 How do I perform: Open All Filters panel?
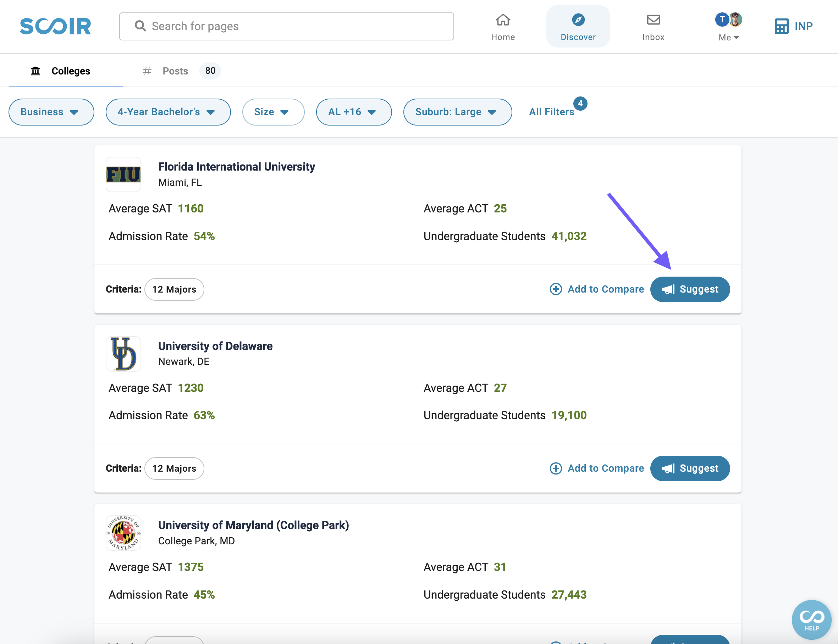coord(551,112)
